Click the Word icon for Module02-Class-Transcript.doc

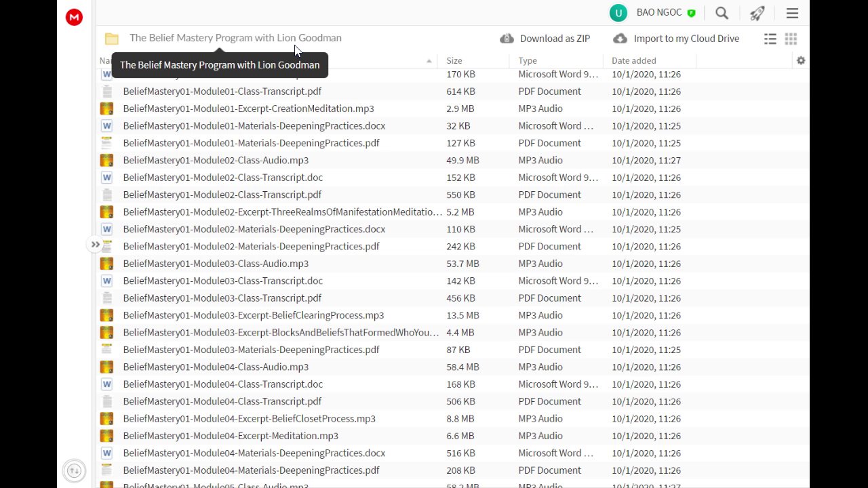(x=106, y=178)
